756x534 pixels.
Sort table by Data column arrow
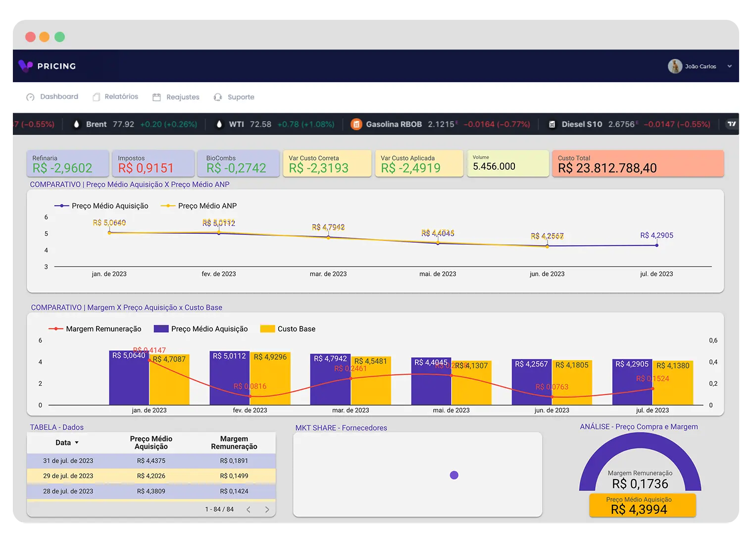[77, 442]
